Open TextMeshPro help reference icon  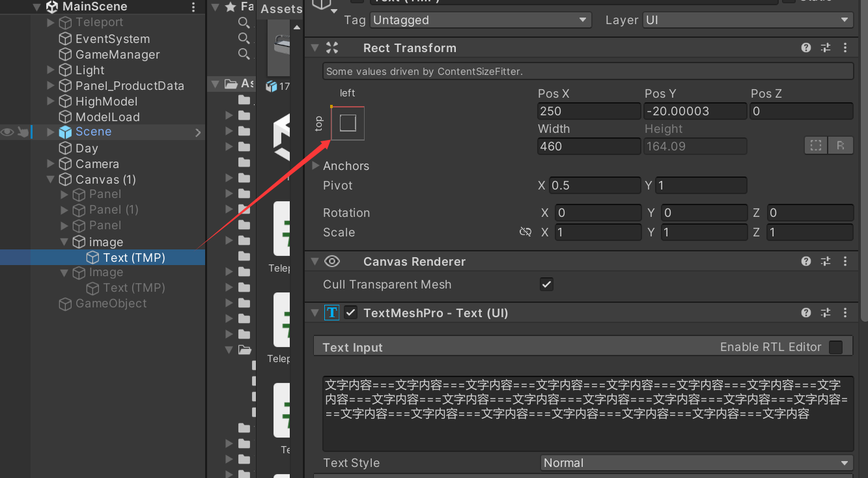click(x=806, y=313)
